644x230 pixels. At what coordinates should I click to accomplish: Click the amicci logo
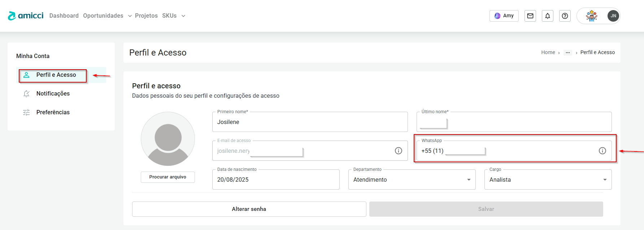point(26,16)
